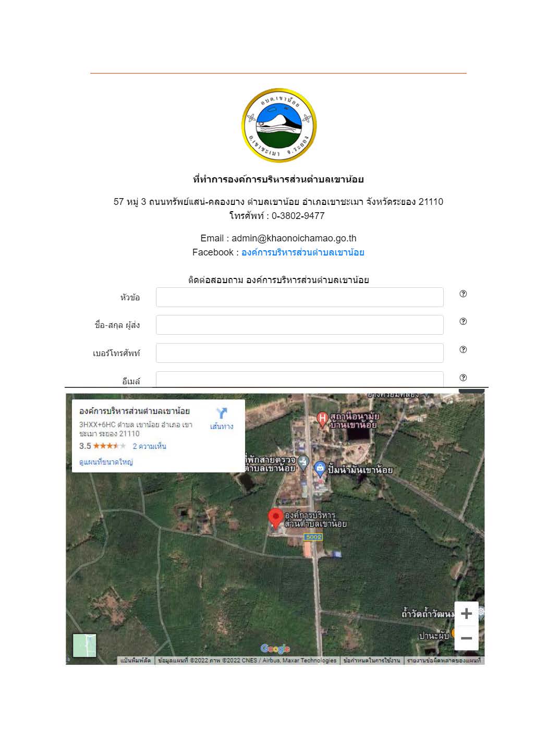Click the red map pin marker
Screen dimensions: 535x756
(275, 519)
